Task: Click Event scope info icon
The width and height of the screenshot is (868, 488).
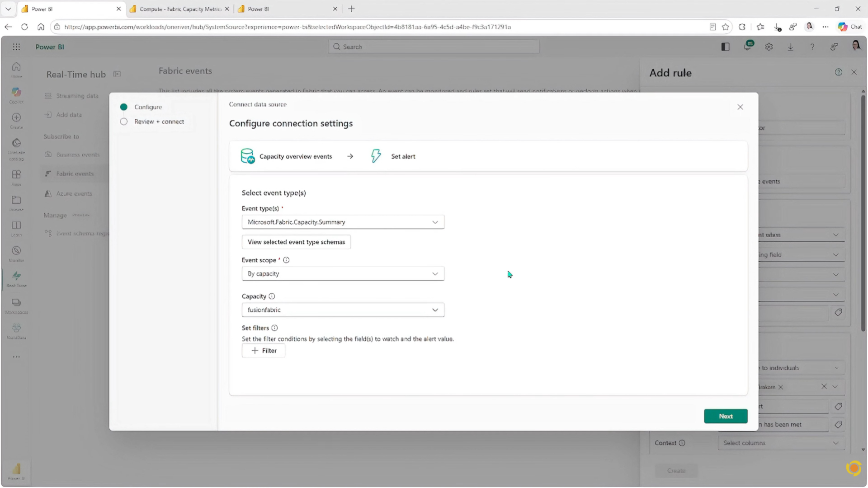Action: click(x=286, y=260)
